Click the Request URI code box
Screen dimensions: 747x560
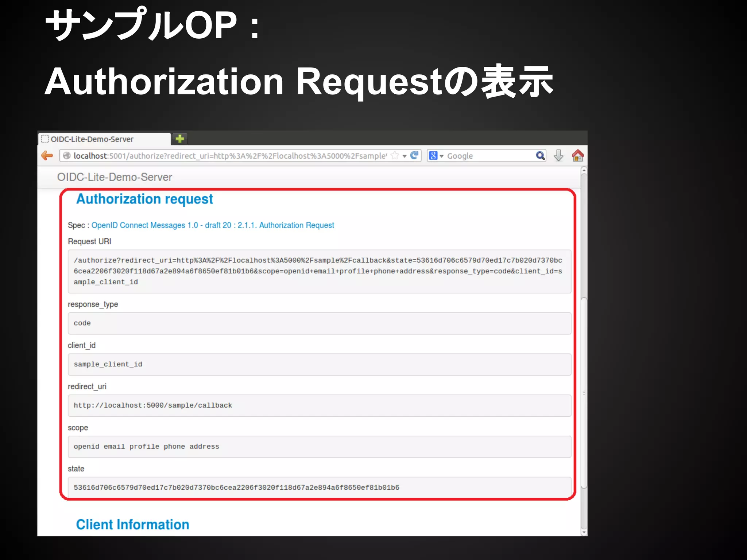coord(320,271)
